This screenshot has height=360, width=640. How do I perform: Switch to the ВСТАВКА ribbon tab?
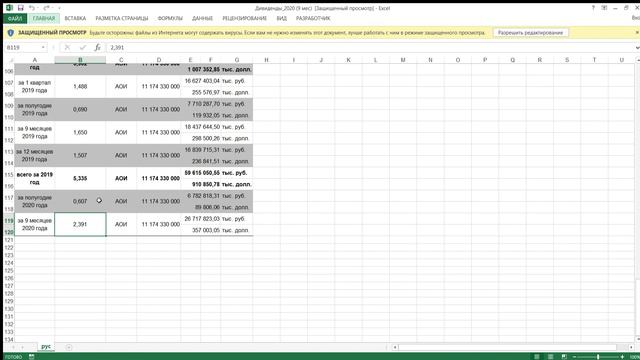tap(75, 18)
